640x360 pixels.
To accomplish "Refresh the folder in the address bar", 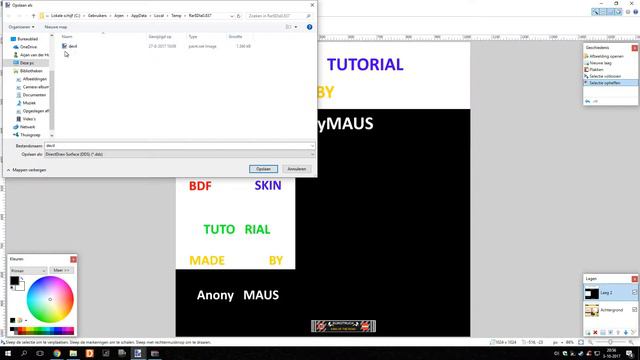I will [x=239, y=16].
